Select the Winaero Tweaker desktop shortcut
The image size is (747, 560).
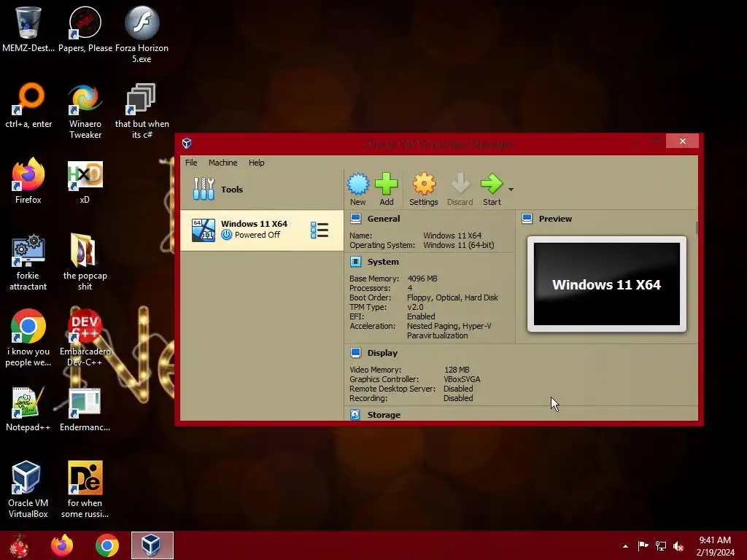pyautogui.click(x=85, y=111)
